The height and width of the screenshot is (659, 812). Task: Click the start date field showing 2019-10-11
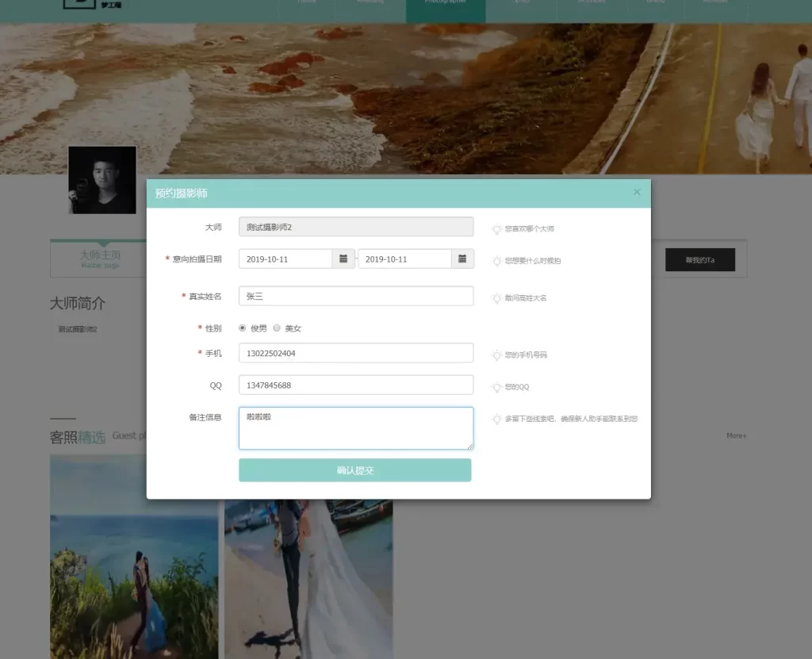[285, 259]
